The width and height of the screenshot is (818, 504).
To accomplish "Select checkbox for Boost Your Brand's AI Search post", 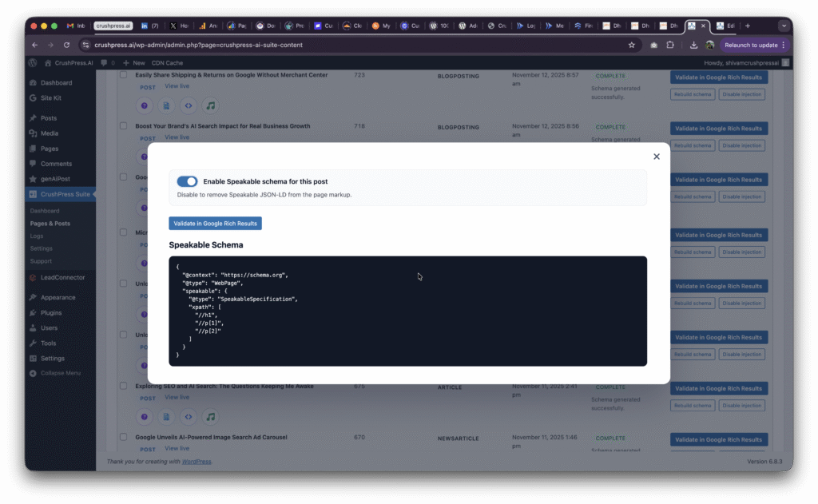I will (123, 125).
